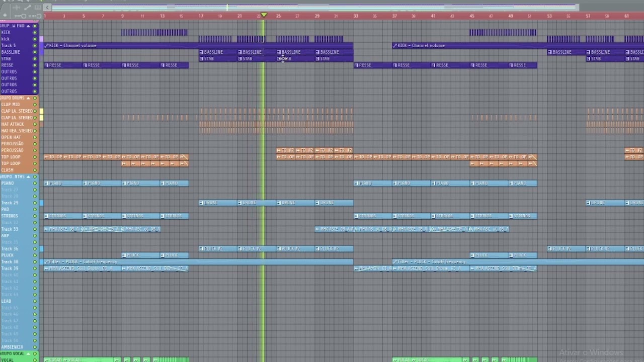The width and height of the screenshot is (644, 362).
Task: Mute the OPEN HAT track
Action: coord(35,137)
